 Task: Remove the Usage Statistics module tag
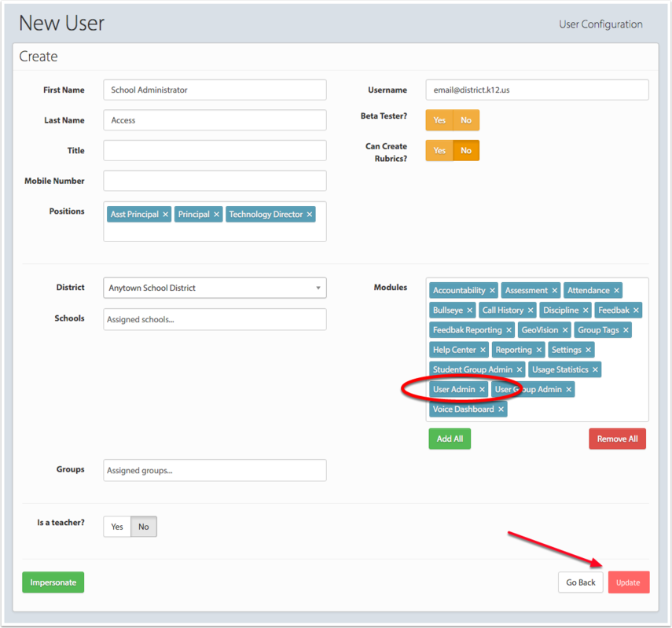595,369
